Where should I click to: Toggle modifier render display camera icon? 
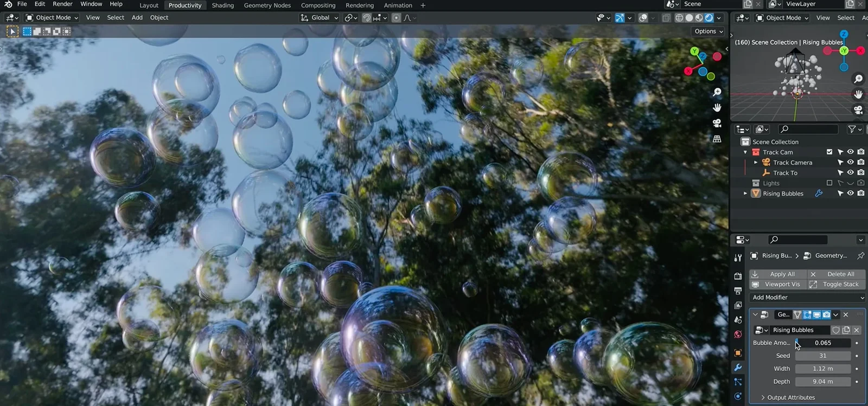(x=827, y=315)
